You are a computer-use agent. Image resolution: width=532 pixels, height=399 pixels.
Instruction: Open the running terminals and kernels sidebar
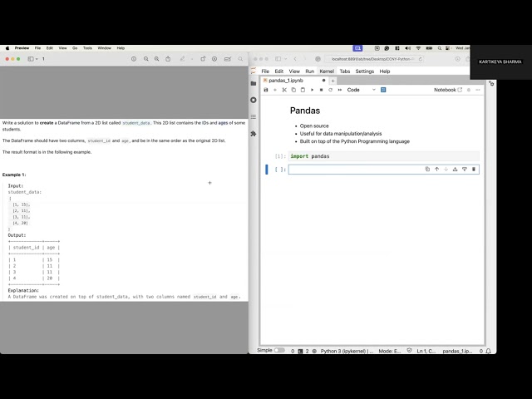[x=254, y=100]
